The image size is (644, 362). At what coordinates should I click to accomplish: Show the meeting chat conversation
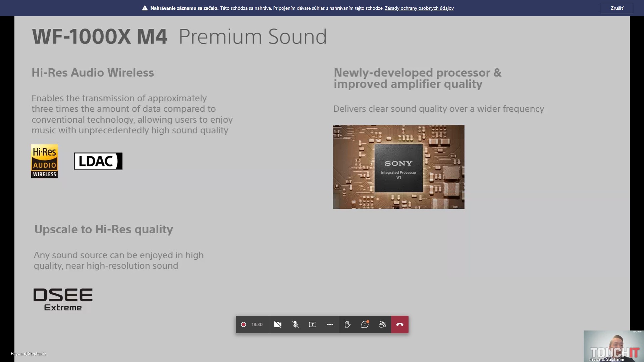click(365, 324)
